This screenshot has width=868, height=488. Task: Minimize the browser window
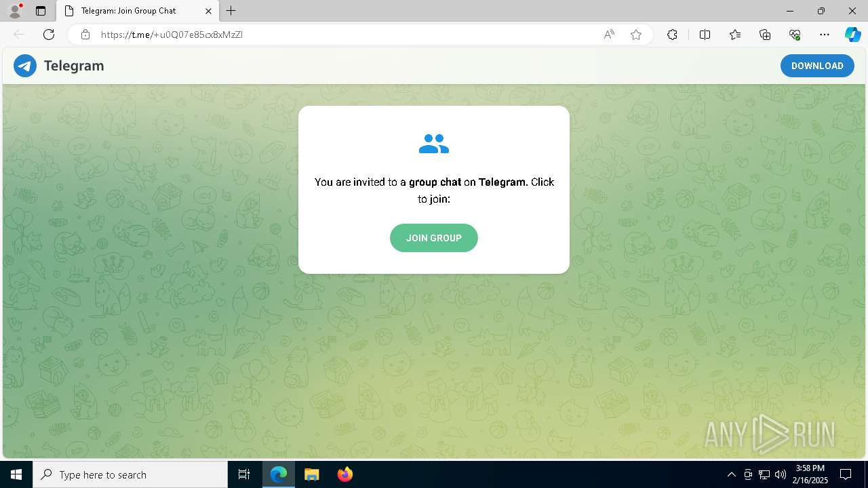coord(790,11)
